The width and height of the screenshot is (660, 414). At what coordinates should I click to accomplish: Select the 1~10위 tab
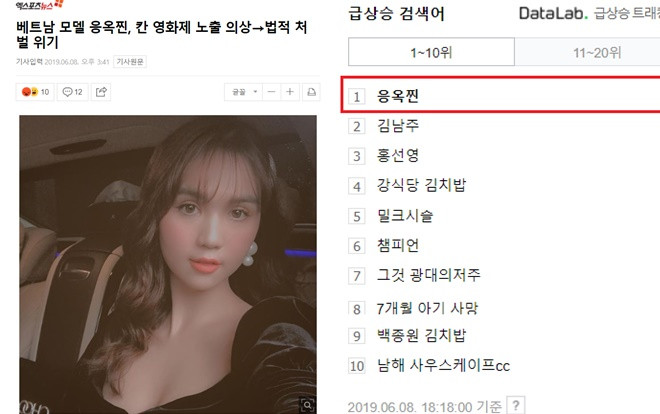431,52
